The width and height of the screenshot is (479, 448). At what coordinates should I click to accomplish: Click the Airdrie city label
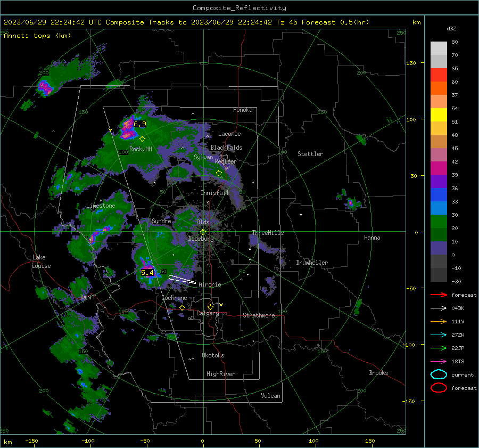[210, 284]
